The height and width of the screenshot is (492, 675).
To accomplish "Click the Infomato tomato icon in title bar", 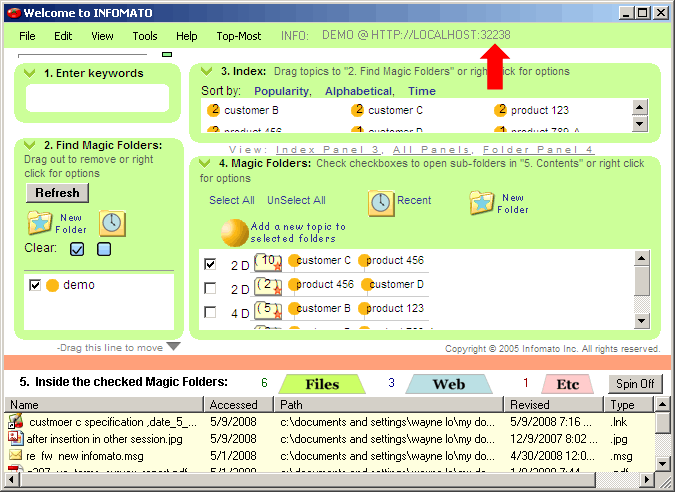I will [x=14, y=13].
